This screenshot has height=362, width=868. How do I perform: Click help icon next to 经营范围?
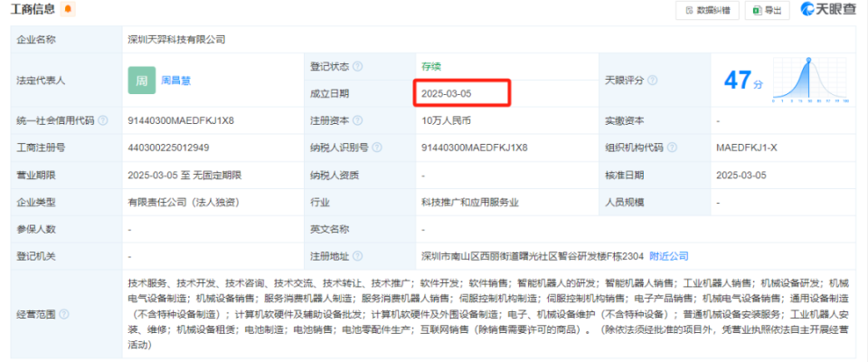64,314
